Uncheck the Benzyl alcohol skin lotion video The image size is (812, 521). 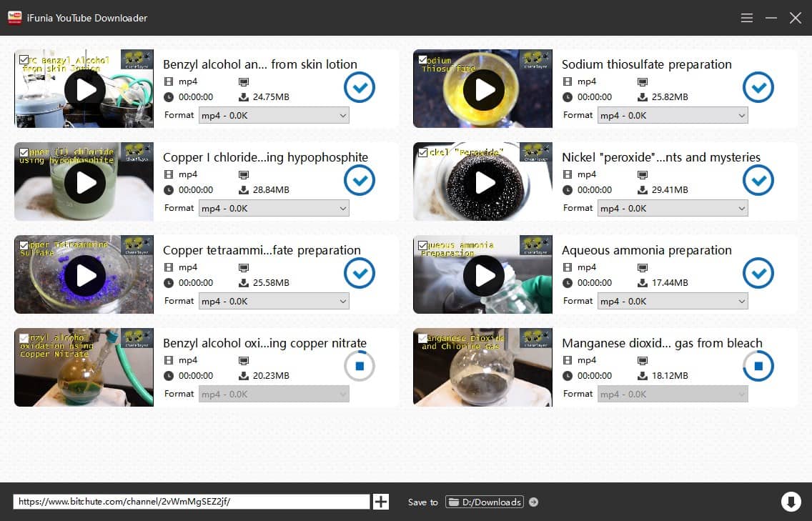coord(24,59)
